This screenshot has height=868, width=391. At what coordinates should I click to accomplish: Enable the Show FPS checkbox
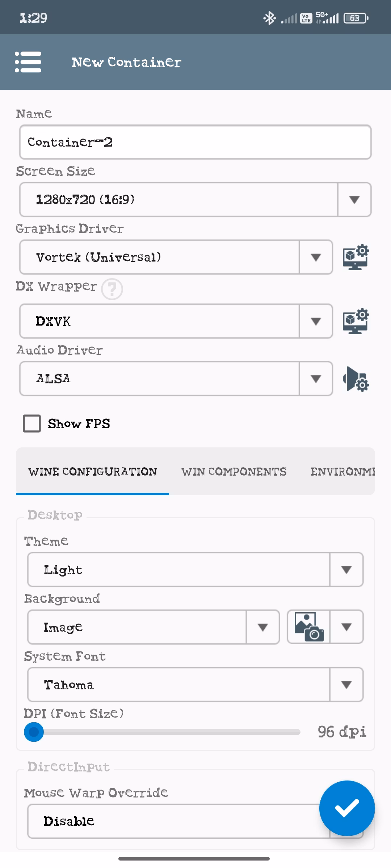tap(32, 424)
